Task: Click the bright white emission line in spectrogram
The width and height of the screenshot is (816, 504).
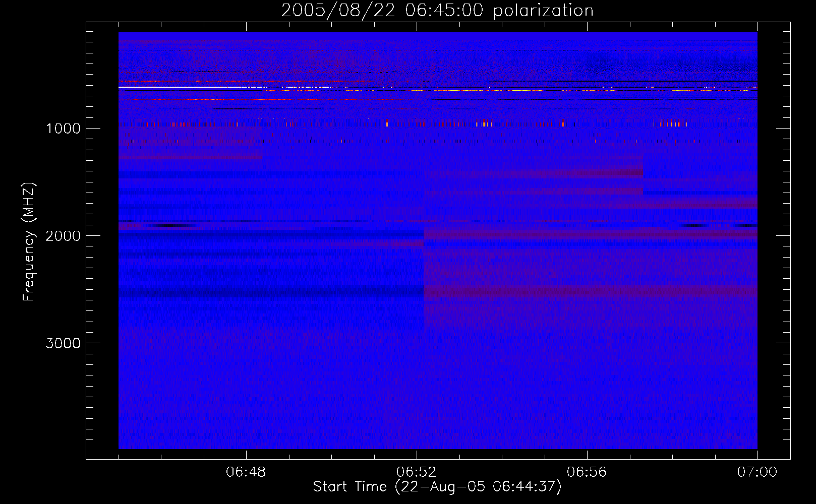Action: 182,87
